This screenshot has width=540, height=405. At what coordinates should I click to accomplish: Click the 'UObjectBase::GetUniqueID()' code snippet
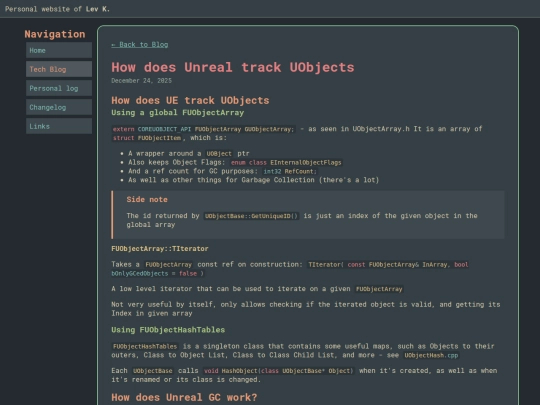pos(251,216)
